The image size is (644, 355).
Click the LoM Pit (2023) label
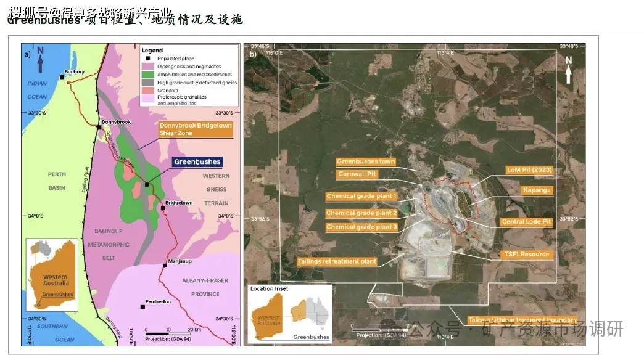click(x=529, y=170)
